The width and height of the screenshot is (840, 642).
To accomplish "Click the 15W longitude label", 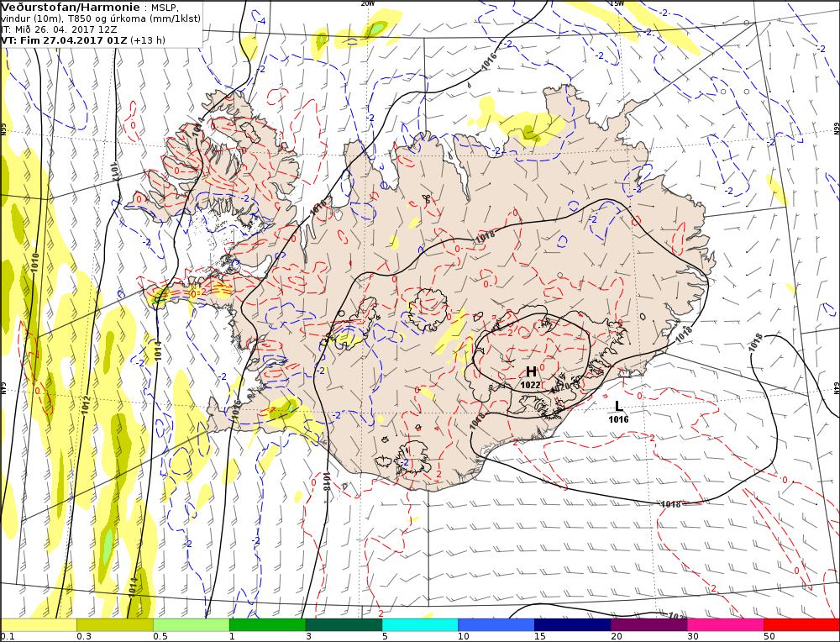I will [617, 3].
